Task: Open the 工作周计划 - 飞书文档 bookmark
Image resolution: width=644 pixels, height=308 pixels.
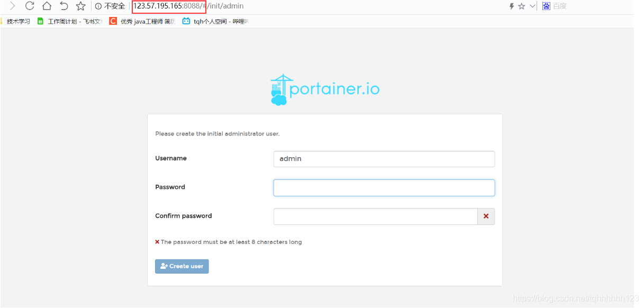Action: (x=70, y=21)
